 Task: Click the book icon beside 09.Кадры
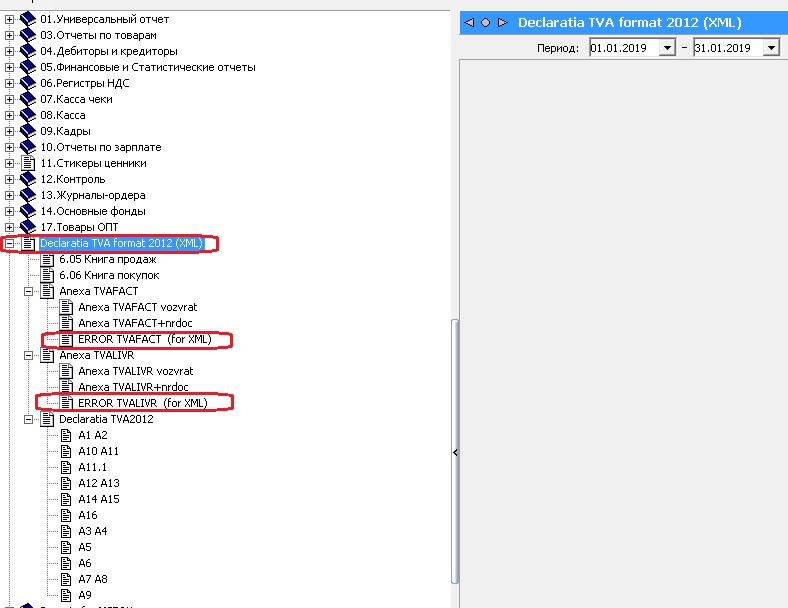pyautogui.click(x=28, y=131)
